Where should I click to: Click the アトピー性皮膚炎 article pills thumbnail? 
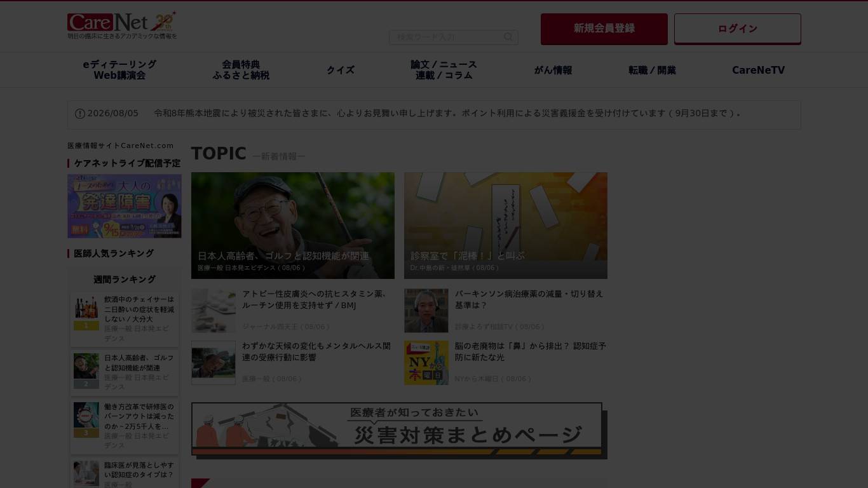click(214, 311)
